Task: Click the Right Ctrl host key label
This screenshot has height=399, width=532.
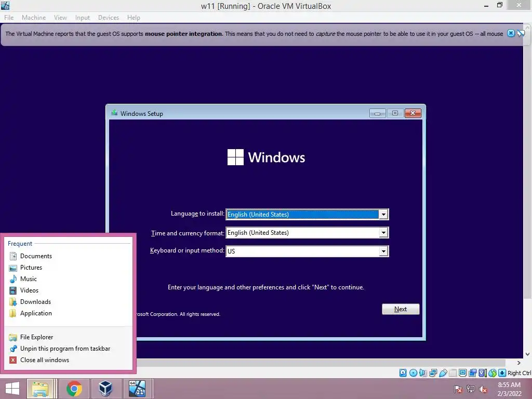Action: (x=519, y=373)
